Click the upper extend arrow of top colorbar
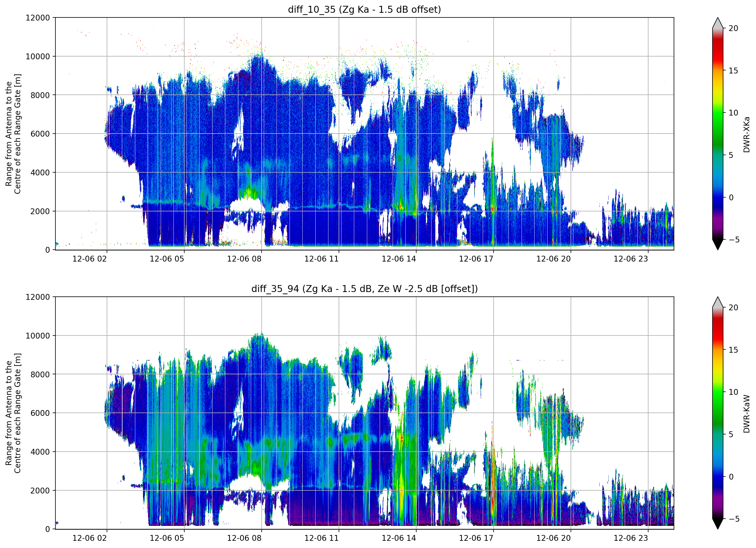Image resolution: width=756 pixels, height=548 pixels. (718, 23)
